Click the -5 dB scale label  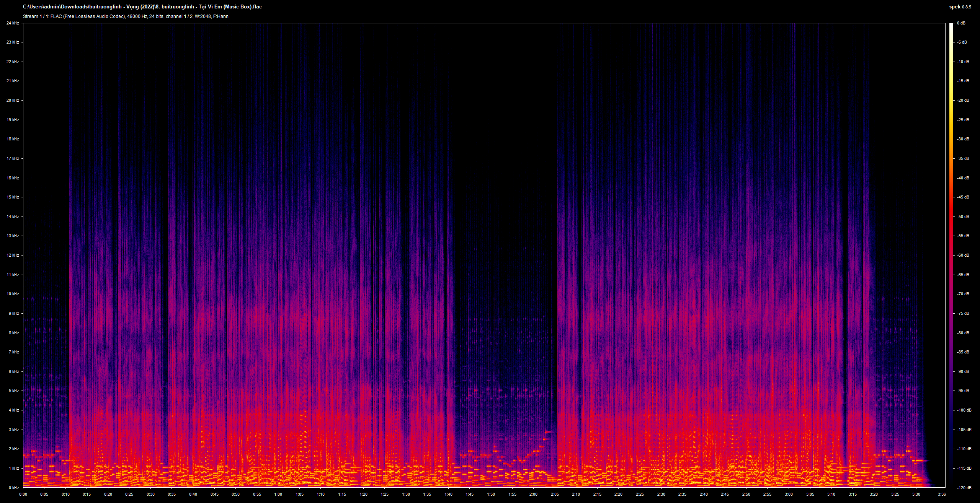[962, 42]
